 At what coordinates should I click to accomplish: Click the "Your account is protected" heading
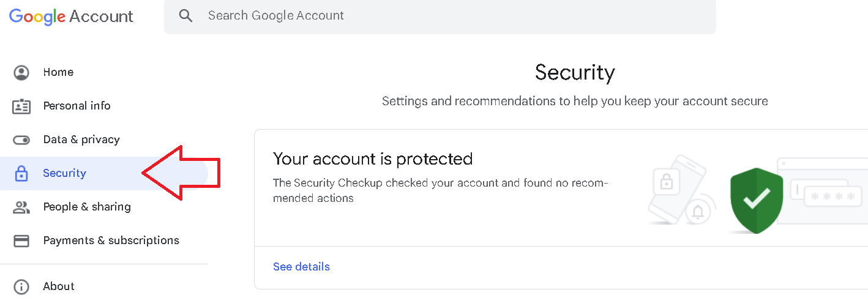(x=373, y=159)
